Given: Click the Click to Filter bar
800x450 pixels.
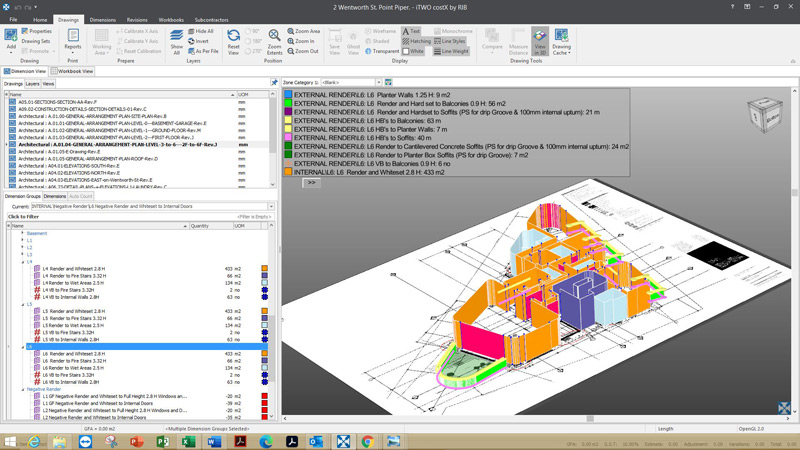Looking at the screenshot, I should [x=139, y=217].
